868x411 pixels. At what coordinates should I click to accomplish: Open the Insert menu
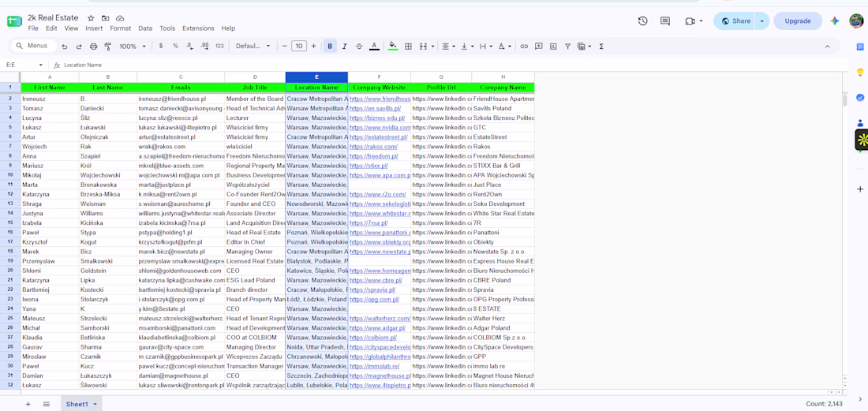tap(94, 28)
